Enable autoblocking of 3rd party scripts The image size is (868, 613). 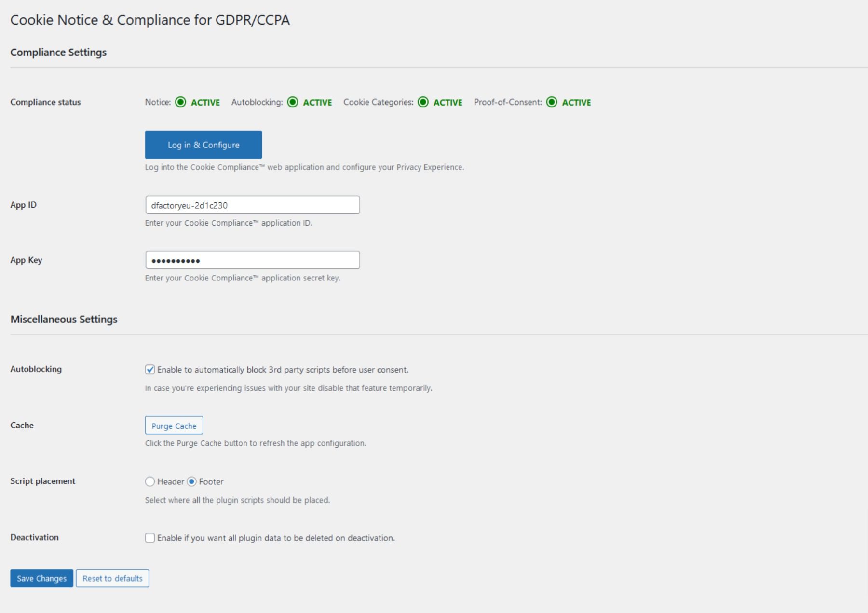(x=150, y=370)
